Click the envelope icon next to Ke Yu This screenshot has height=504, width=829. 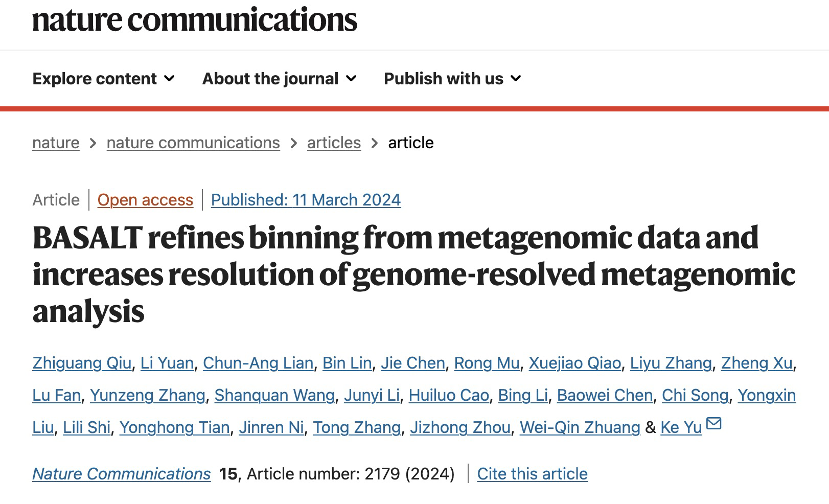tap(713, 423)
